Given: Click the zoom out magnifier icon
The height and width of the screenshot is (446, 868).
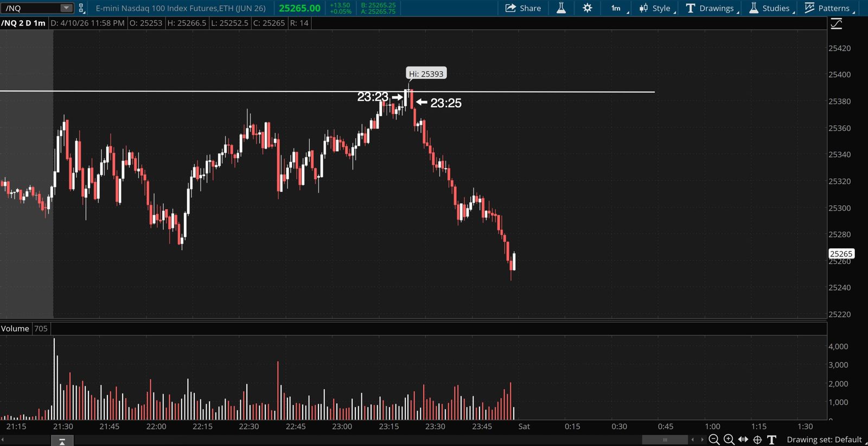Looking at the screenshot, I should click(x=714, y=439).
